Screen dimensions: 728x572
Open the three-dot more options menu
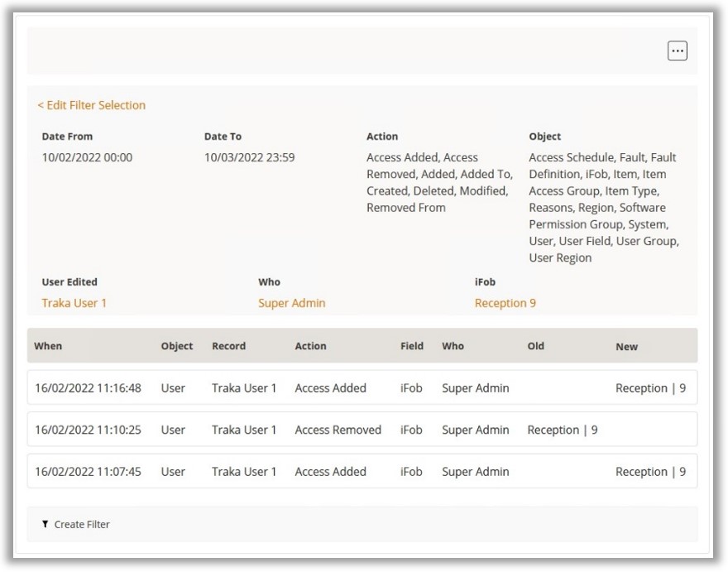[677, 51]
